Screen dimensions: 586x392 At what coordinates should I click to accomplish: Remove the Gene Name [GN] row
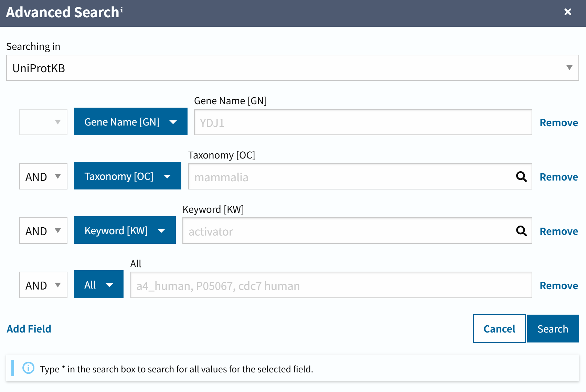pos(559,123)
